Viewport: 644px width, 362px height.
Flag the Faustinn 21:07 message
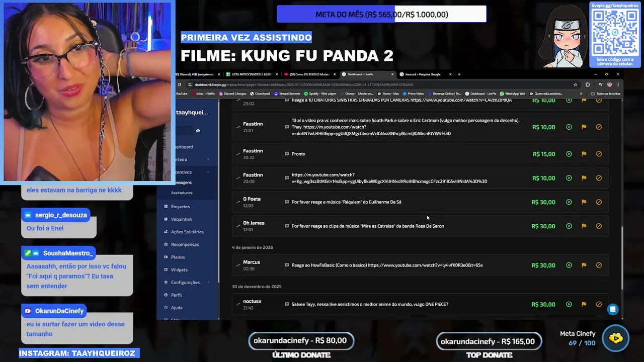[584, 127]
